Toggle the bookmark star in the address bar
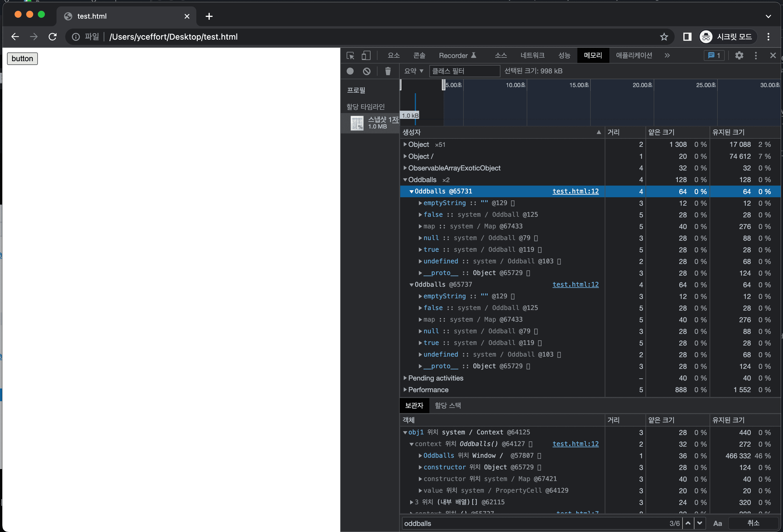The height and width of the screenshot is (532, 783). tap(664, 37)
